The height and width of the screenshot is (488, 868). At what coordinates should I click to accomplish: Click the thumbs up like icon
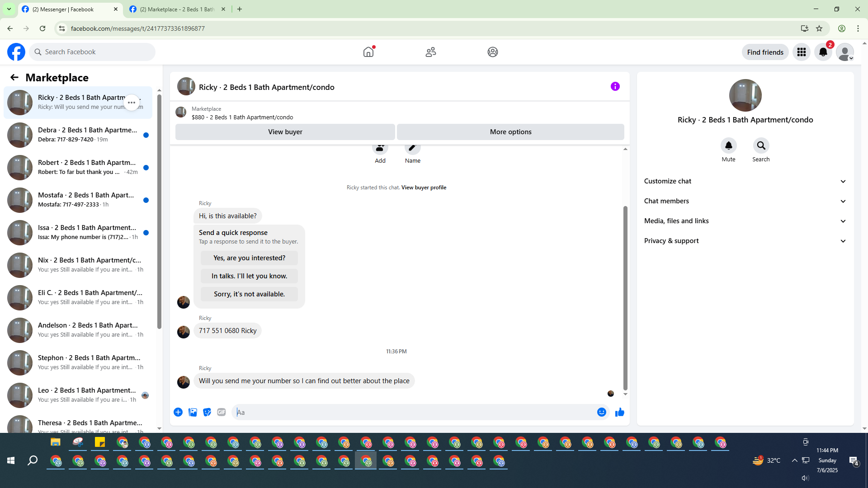619,412
